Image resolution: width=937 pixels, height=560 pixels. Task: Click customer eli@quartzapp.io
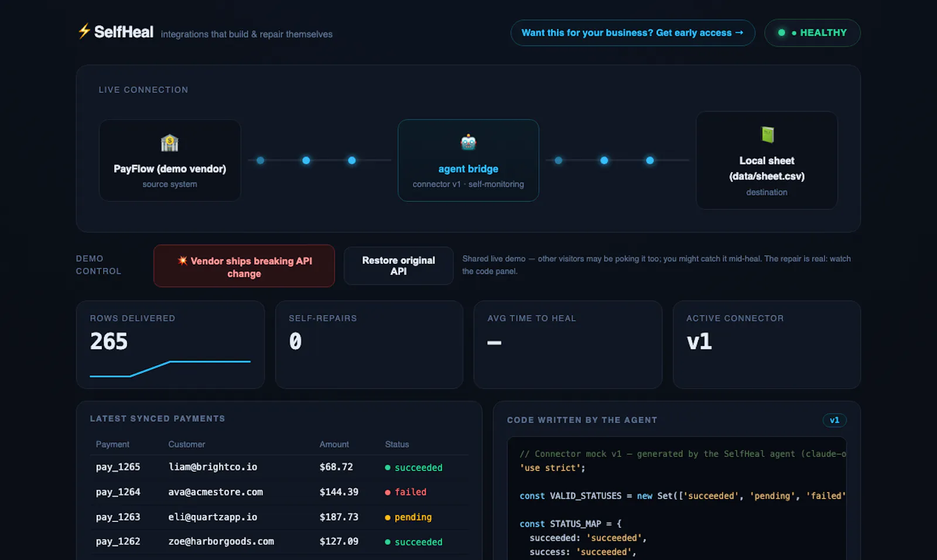point(213,517)
